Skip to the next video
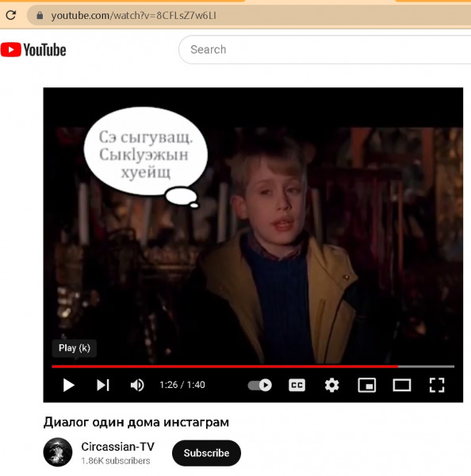Image resolution: width=471 pixels, height=476 pixels. (x=103, y=386)
